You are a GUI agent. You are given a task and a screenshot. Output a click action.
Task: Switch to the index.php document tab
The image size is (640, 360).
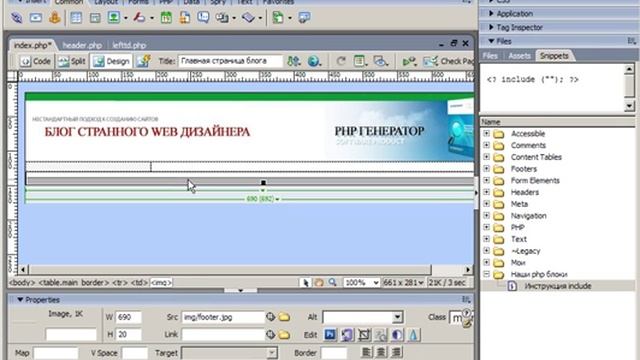coord(33,45)
